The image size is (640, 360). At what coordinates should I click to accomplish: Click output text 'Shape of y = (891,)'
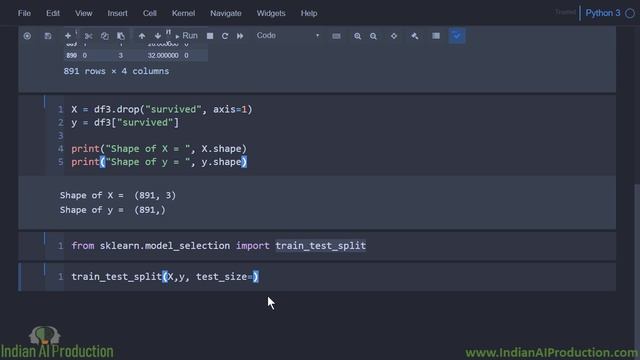click(x=113, y=210)
